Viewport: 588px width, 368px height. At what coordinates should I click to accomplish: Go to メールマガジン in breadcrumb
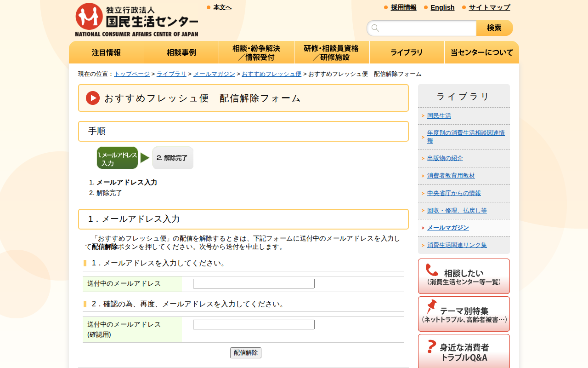(x=214, y=74)
